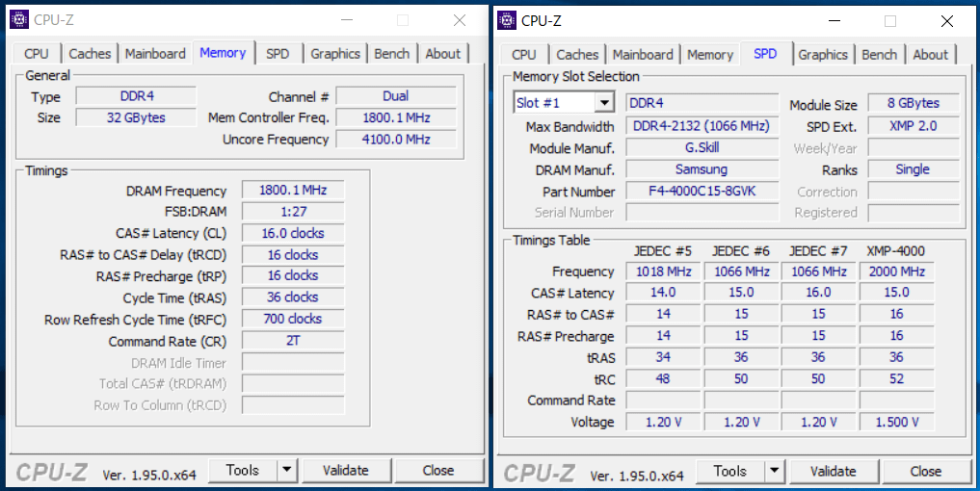
Task: Click CPU-Z app icon in right window title bar
Action: coord(507,20)
